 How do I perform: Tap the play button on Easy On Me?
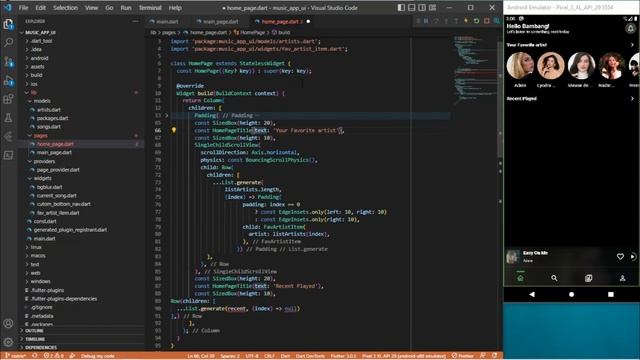633,256
